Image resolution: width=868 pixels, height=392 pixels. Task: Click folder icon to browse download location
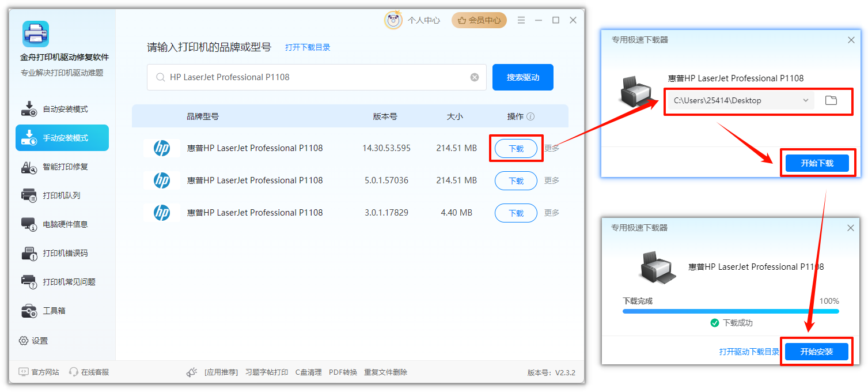click(831, 100)
